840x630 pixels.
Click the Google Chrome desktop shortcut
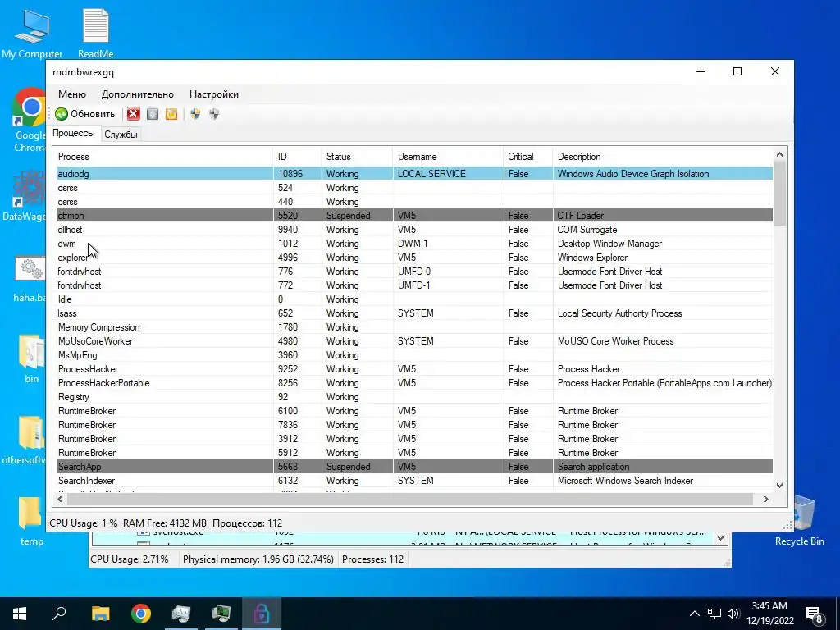[29, 120]
